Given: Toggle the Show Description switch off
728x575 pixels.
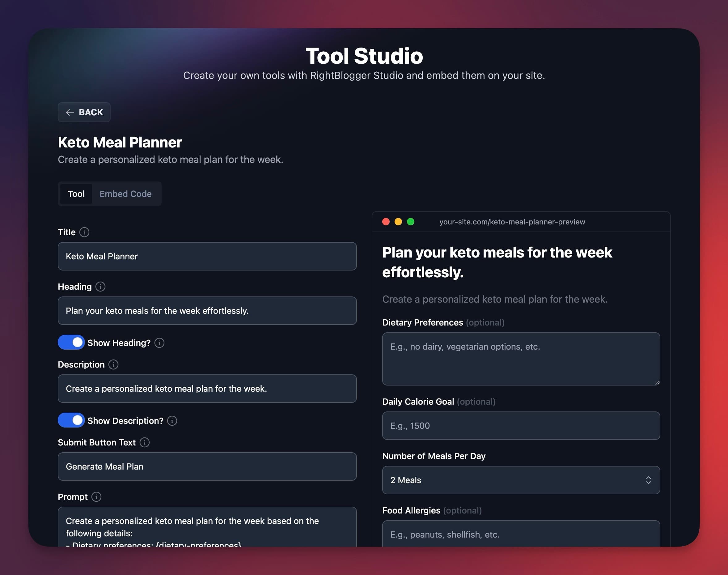Looking at the screenshot, I should pyautogui.click(x=70, y=420).
